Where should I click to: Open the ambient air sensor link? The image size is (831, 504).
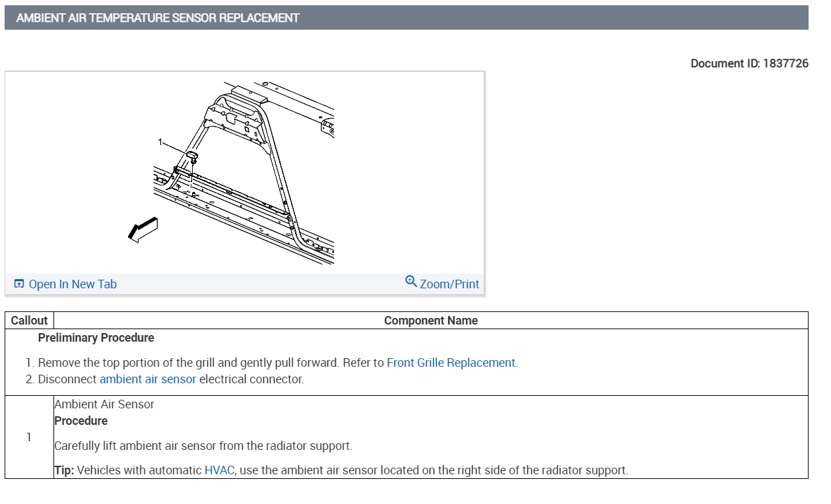(x=148, y=379)
